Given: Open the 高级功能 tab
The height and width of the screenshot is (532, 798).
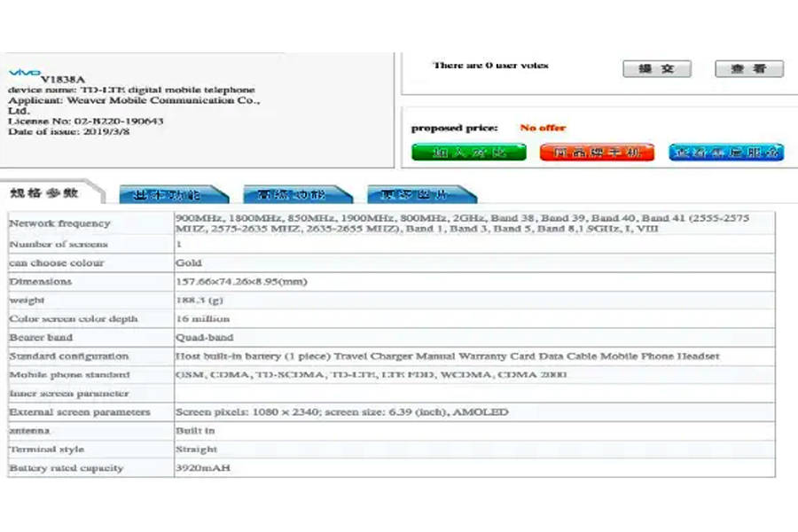Looking at the screenshot, I should pos(292,195).
